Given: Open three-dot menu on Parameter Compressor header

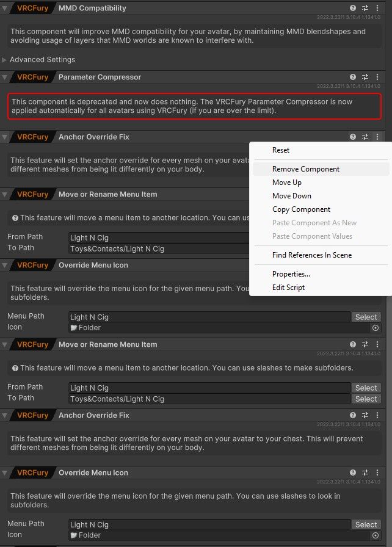Looking at the screenshot, I should point(377,77).
